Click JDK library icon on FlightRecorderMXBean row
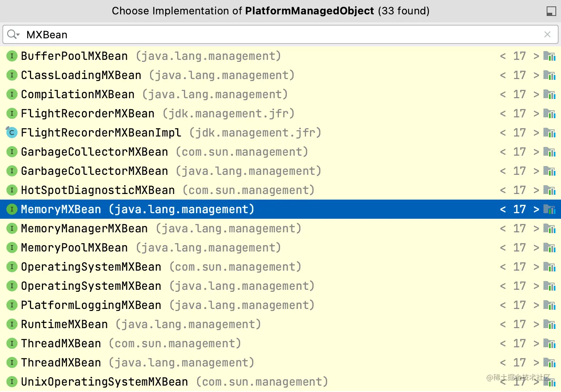The image size is (561, 392). coord(549,113)
